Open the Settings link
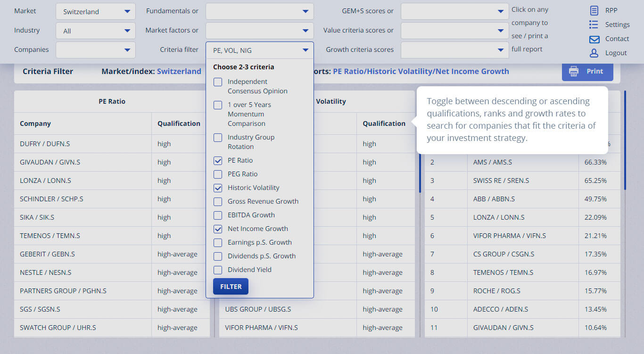644x354 pixels. pos(618,25)
